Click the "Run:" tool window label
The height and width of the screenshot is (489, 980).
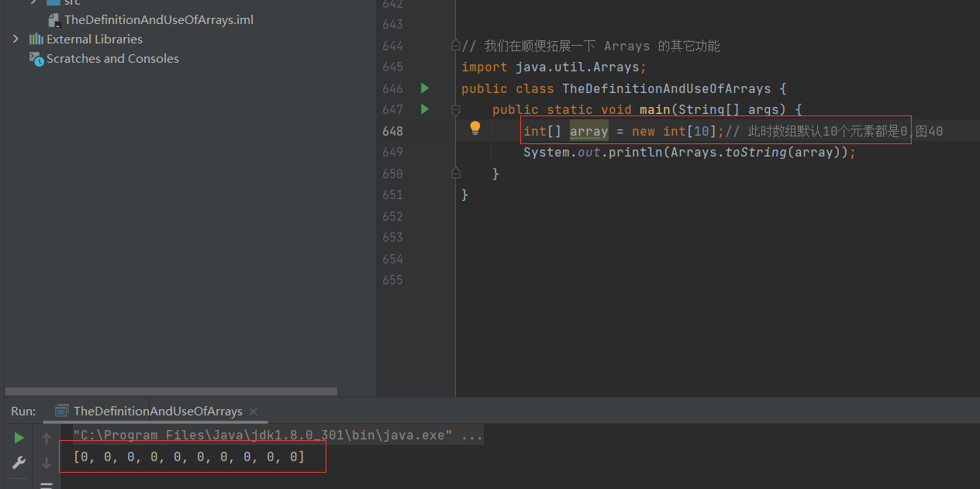tap(23, 411)
